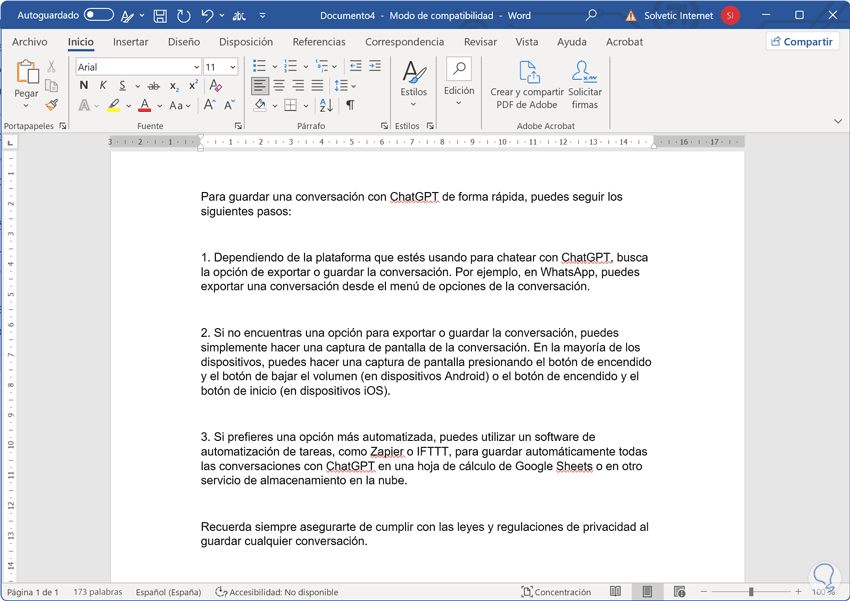
Task: Collapse the ribbon with chevron
Action: pyautogui.click(x=838, y=121)
